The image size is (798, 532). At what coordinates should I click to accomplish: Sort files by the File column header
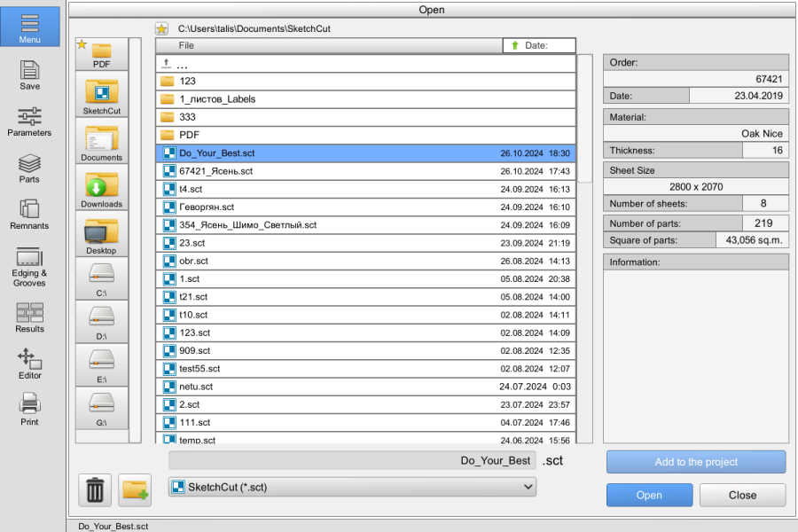coord(329,45)
